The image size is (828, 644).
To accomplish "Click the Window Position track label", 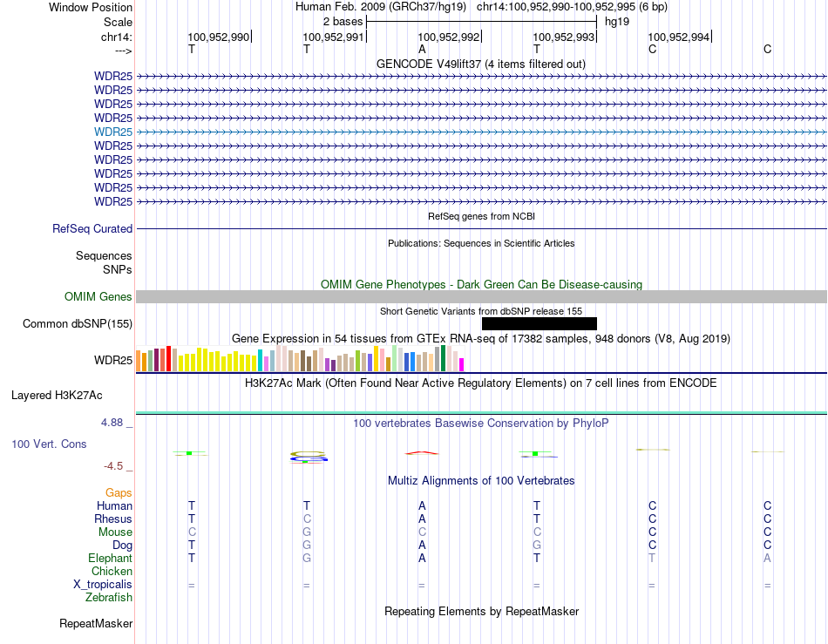I will tap(91, 7).
